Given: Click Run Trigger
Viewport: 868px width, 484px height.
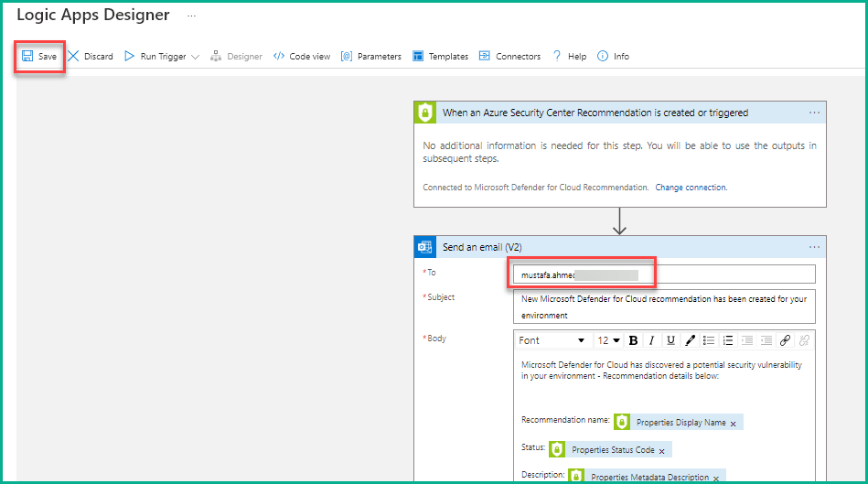Looking at the screenshot, I should pos(155,57).
